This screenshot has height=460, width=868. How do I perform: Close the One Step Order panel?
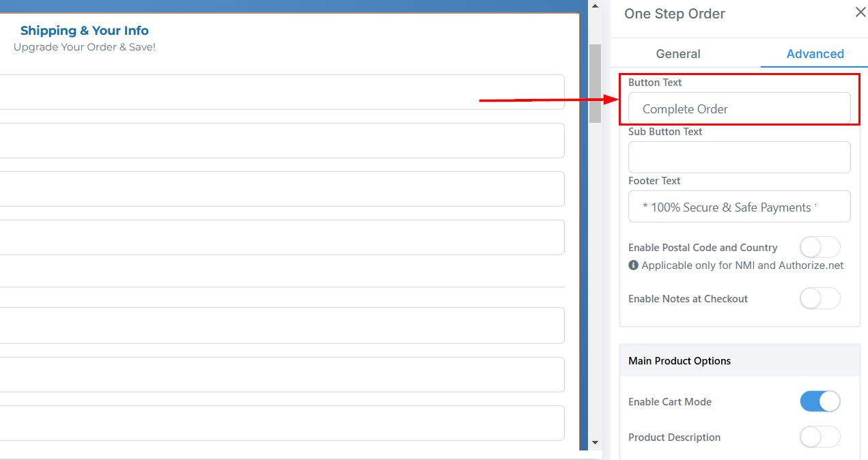click(x=860, y=12)
